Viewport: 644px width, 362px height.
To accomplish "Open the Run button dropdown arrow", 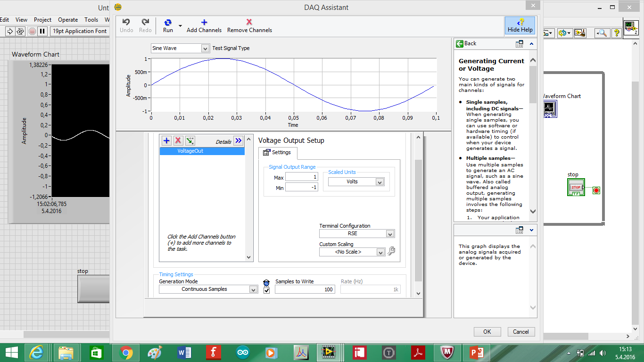I will click(180, 25).
